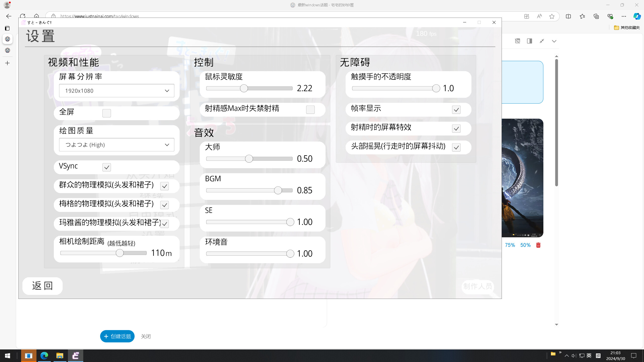The image size is (644, 362).
Task: Click the 创建话题 create topic button
Action: tap(117, 336)
